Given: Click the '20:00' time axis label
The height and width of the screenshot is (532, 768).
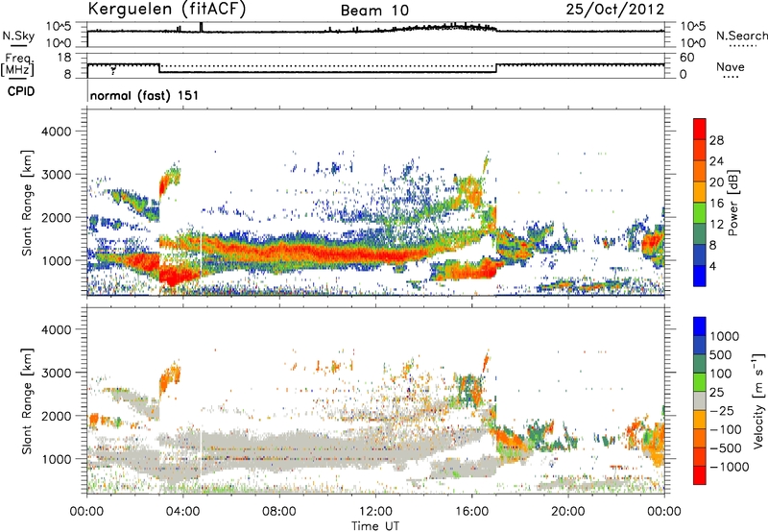Looking at the screenshot, I should point(567,512).
